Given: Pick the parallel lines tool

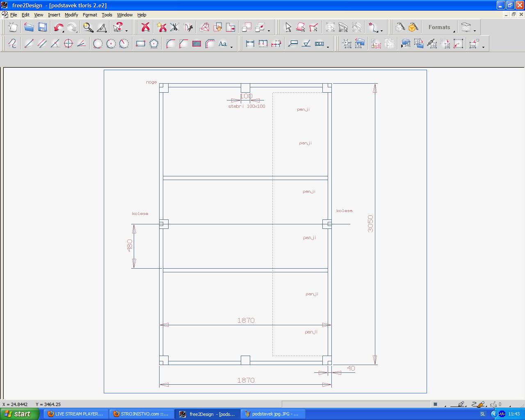Looking at the screenshot, I should (x=42, y=43).
